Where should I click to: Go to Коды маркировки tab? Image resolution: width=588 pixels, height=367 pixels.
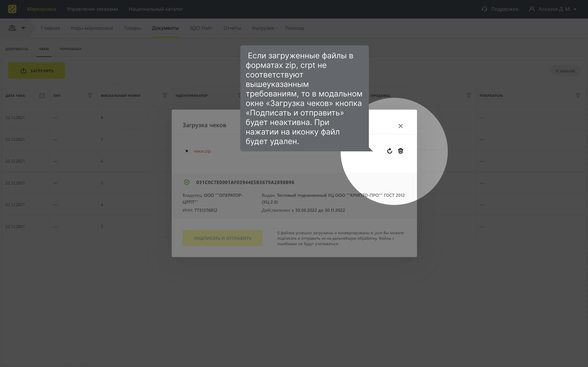click(92, 28)
